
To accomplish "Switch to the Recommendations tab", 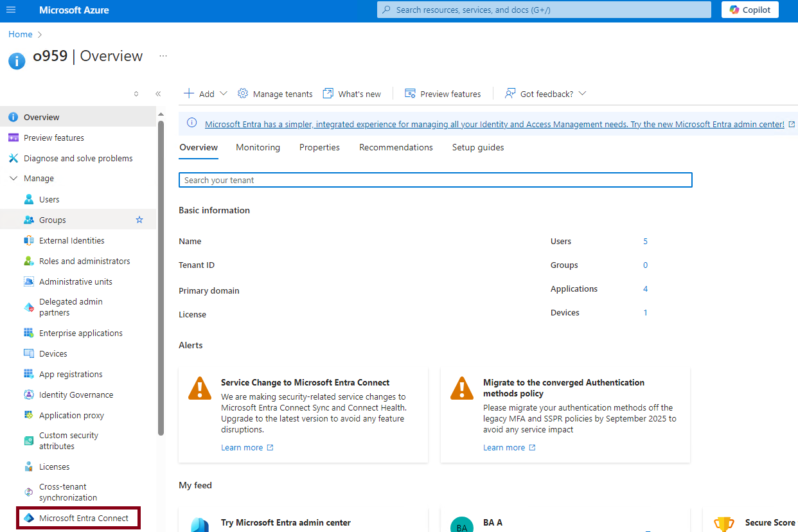I will coord(396,147).
